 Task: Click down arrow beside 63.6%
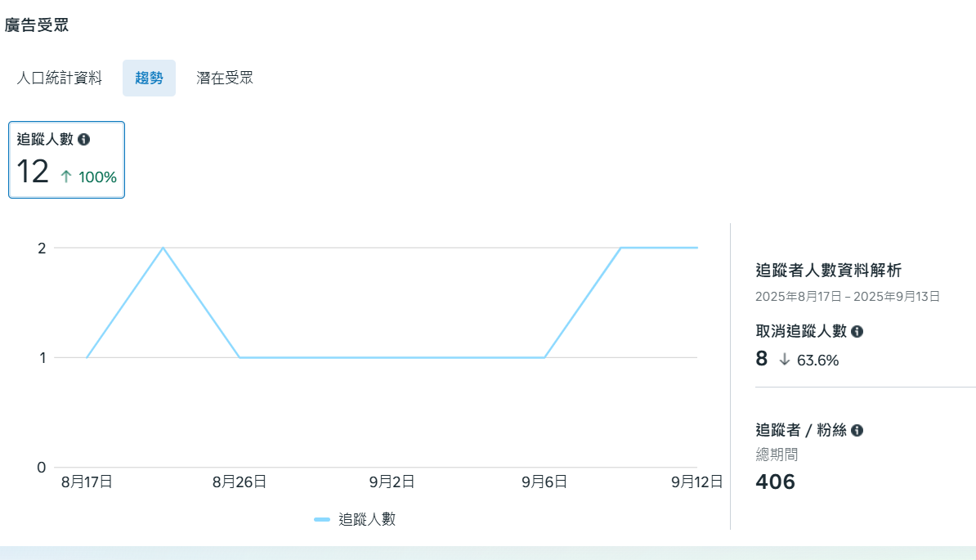tap(785, 360)
